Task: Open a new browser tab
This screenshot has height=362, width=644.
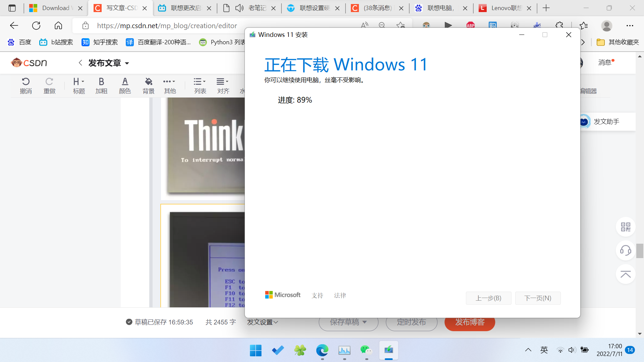Action: (x=546, y=8)
